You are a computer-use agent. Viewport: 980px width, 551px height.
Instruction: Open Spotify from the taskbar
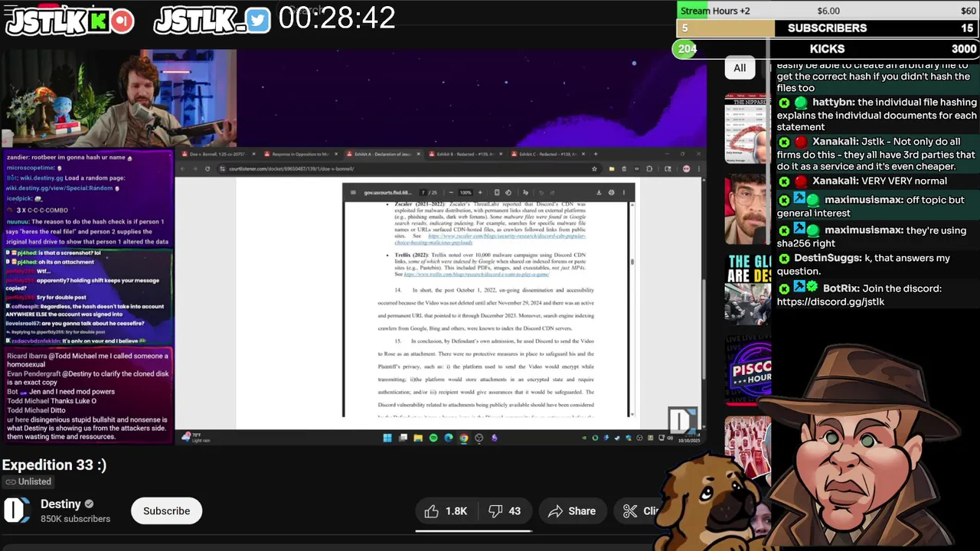point(433,438)
